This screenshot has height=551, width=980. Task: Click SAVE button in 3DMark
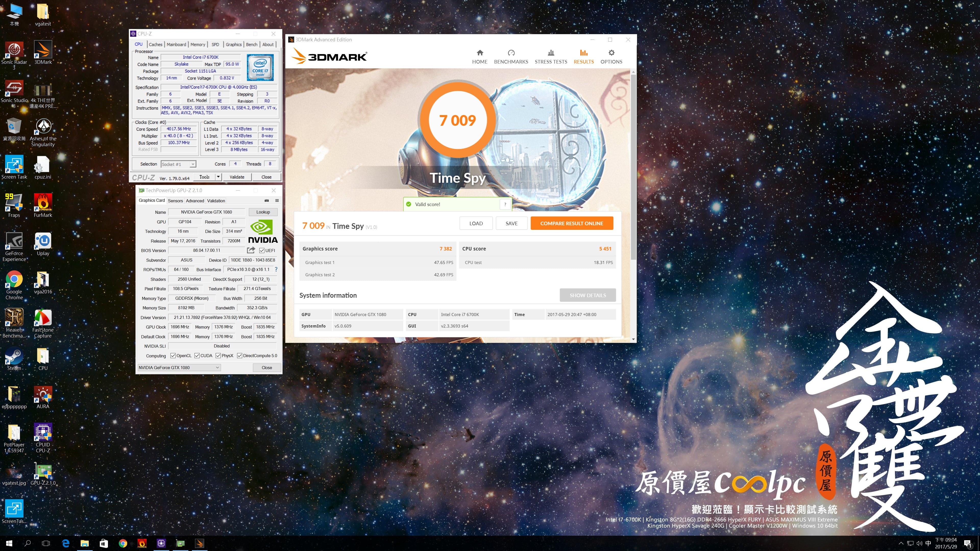511,224
